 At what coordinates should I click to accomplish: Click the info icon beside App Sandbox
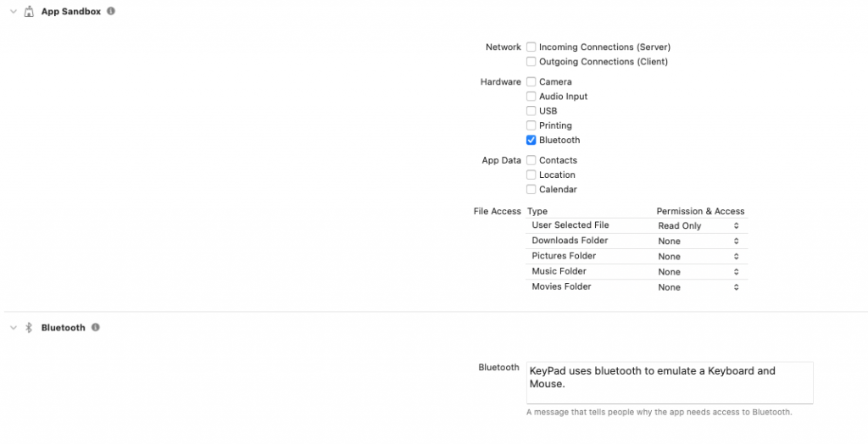(111, 12)
